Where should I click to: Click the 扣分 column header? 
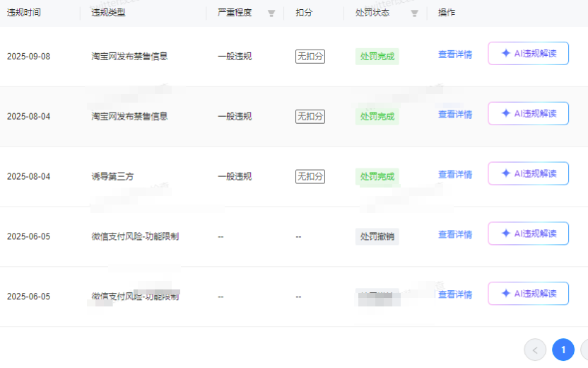(304, 13)
